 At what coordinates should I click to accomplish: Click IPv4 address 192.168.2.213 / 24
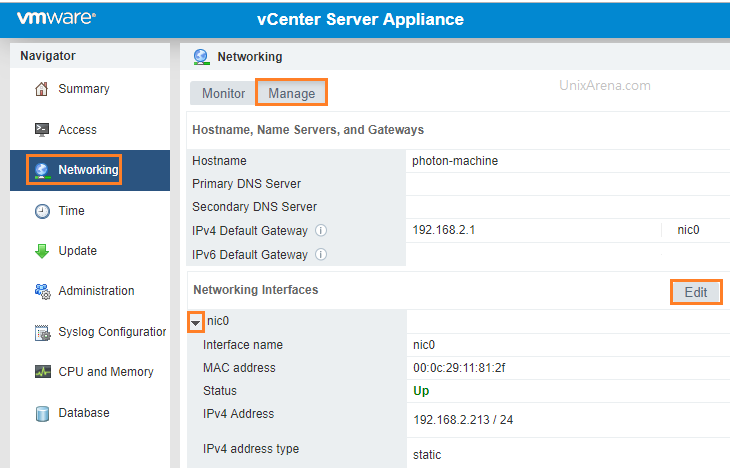pyautogui.click(x=463, y=420)
